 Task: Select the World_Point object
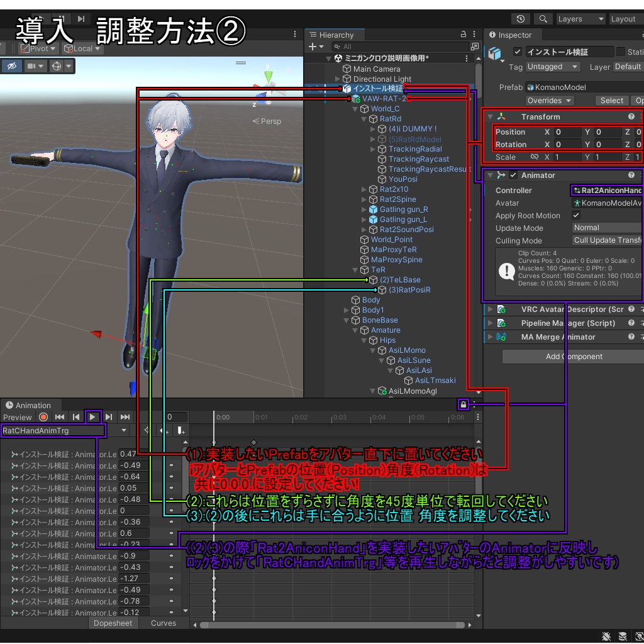click(x=391, y=240)
